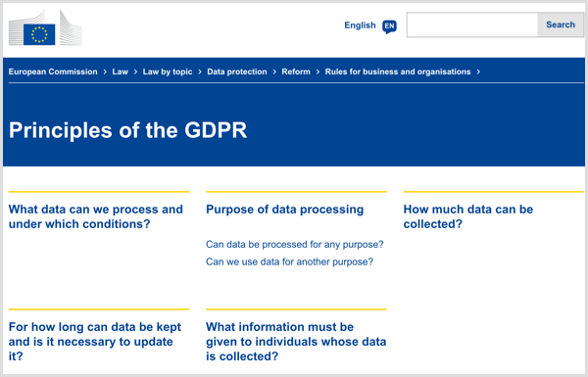Click 'Can data be processed for any purpose?'

tap(295, 245)
